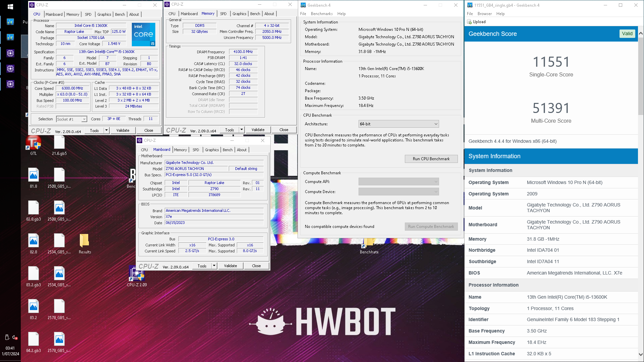The height and width of the screenshot is (362, 644).
Task: Open the Architecture 64-bit dropdown
Action: click(x=398, y=124)
